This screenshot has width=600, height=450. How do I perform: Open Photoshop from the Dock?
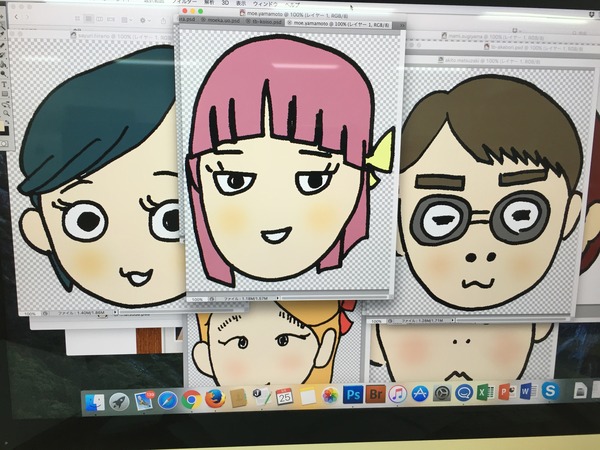[x=352, y=395]
